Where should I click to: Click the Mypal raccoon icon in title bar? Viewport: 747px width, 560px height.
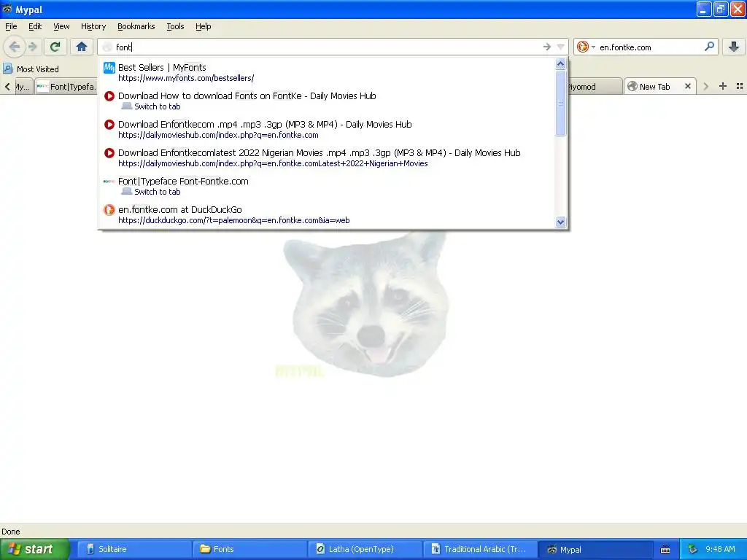pos(7,9)
